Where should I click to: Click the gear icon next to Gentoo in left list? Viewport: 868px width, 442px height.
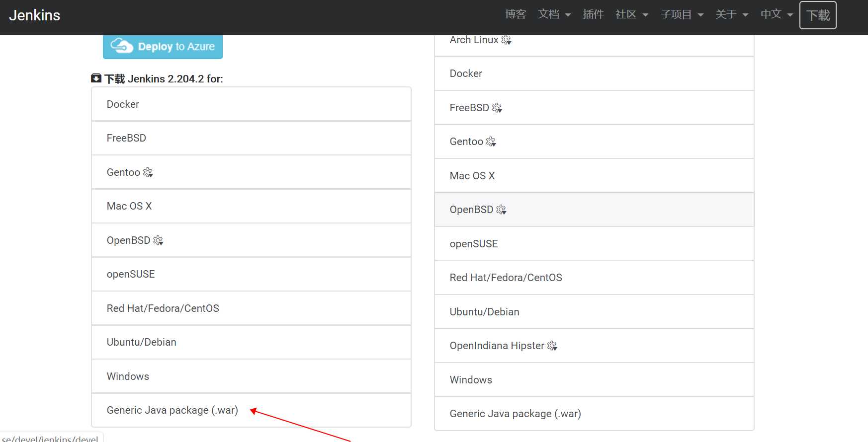(x=148, y=172)
